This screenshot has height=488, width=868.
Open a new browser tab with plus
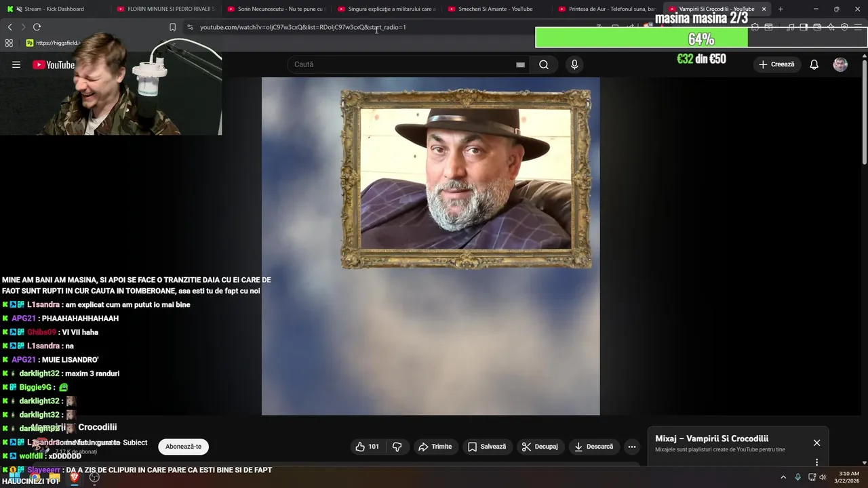pyautogui.click(x=781, y=9)
